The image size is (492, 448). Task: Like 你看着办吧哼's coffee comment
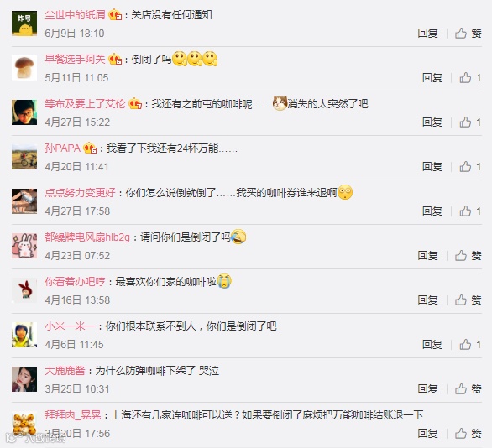click(468, 300)
